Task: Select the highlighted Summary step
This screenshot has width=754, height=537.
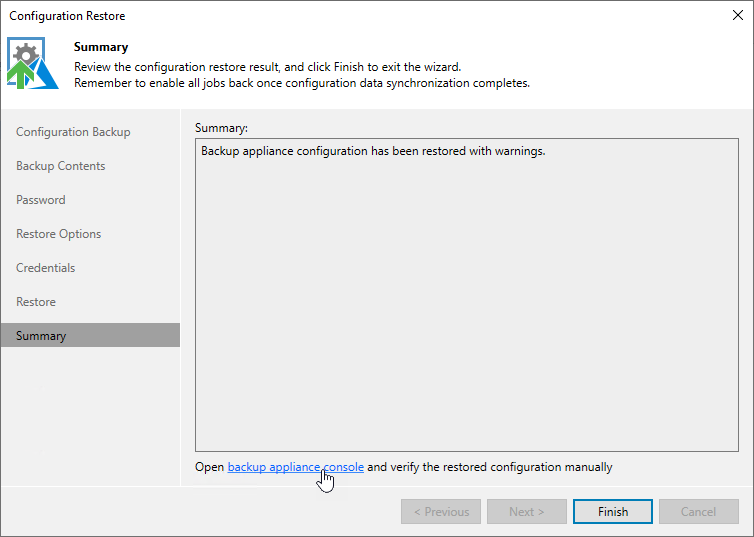Action: [x=90, y=335]
